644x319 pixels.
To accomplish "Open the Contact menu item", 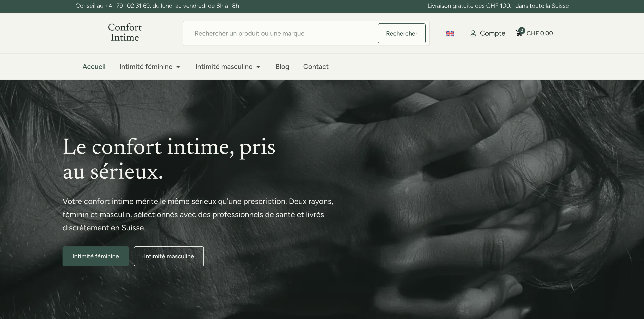I will pyautogui.click(x=316, y=67).
